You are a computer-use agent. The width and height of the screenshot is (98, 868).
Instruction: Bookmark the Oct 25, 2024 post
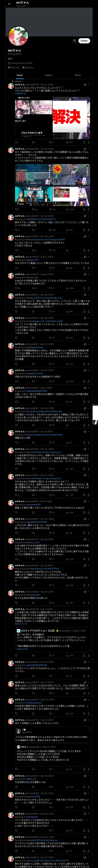pos(84,209)
